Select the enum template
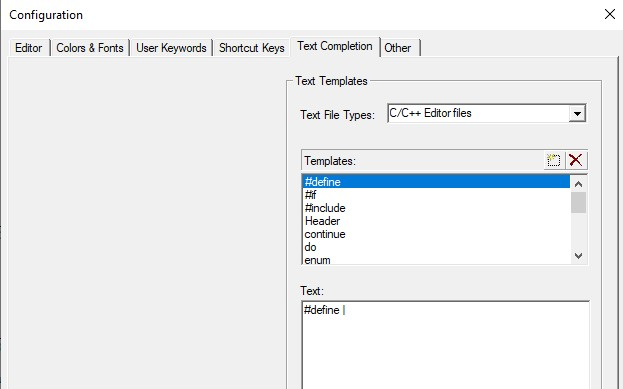The image size is (623, 389). tap(436, 259)
